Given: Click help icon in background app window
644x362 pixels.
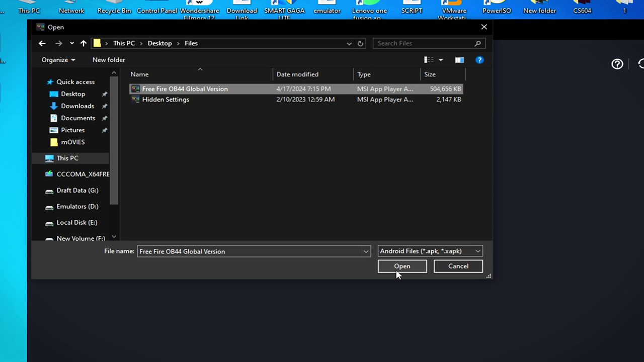Looking at the screenshot, I should pos(617,64).
